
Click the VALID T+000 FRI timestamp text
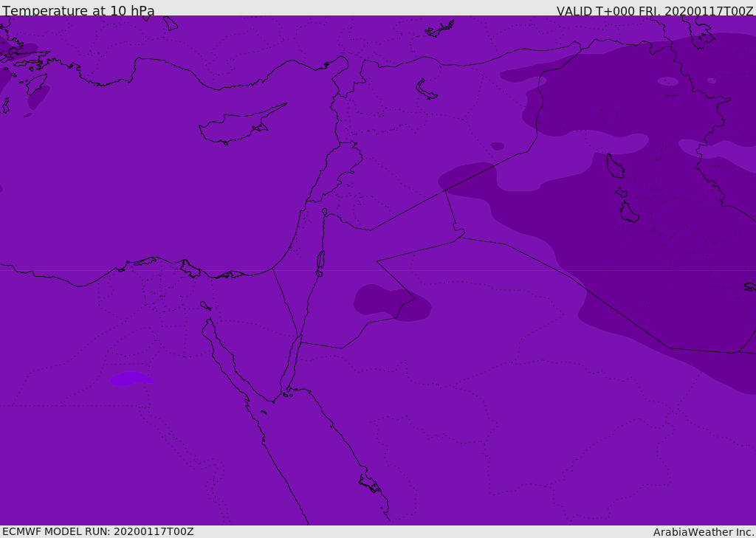[x=654, y=11]
